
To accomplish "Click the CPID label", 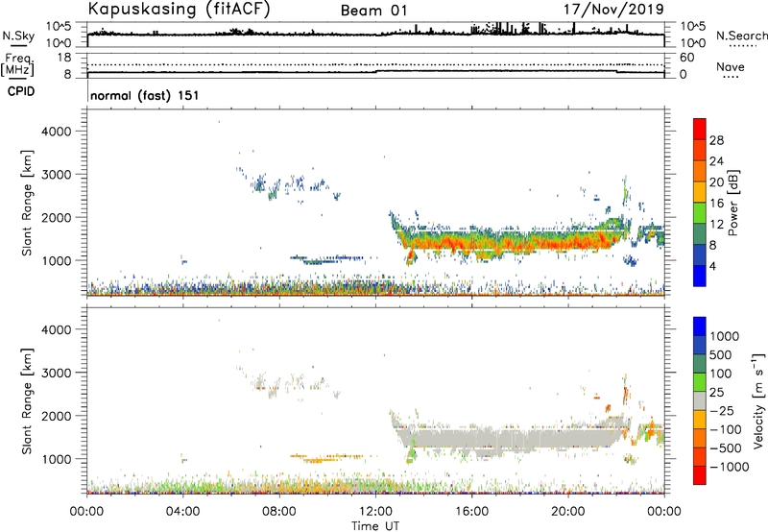I will tap(21, 91).
